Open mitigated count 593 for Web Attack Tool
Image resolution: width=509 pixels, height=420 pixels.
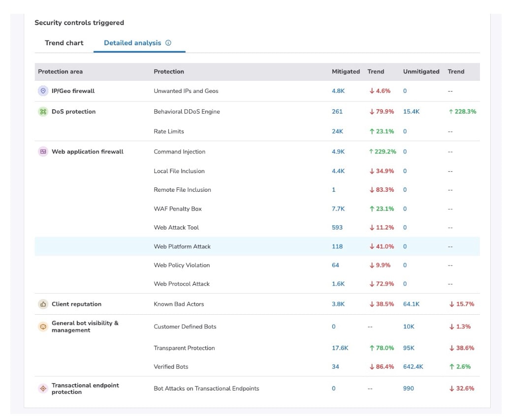(337, 228)
